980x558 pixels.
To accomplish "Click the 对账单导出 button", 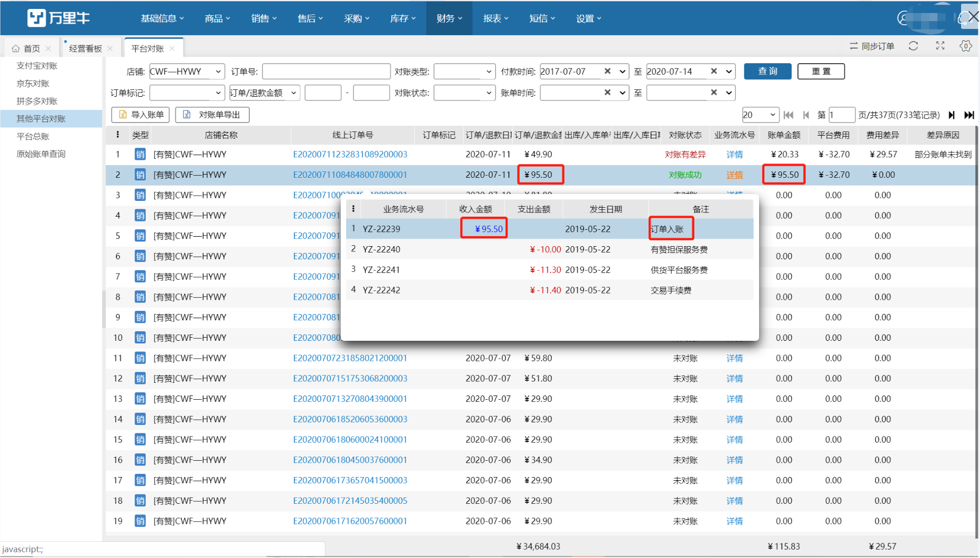I will tap(212, 115).
